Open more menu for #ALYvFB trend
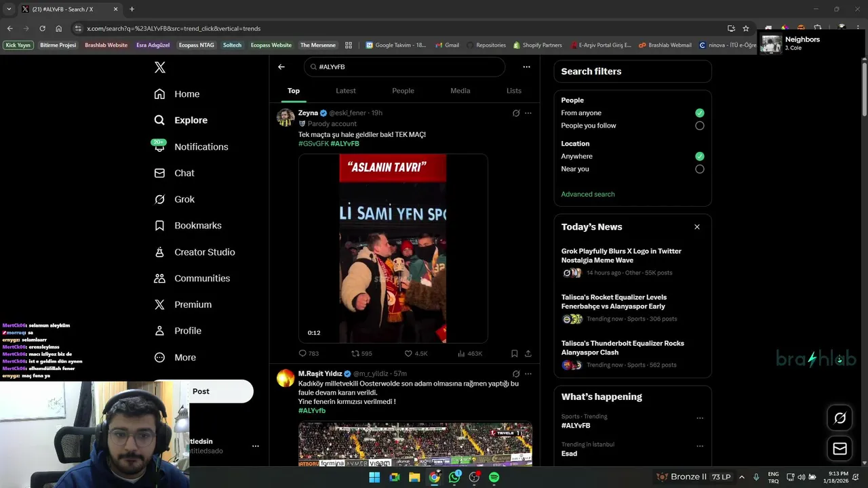The image size is (868, 488). click(700, 418)
